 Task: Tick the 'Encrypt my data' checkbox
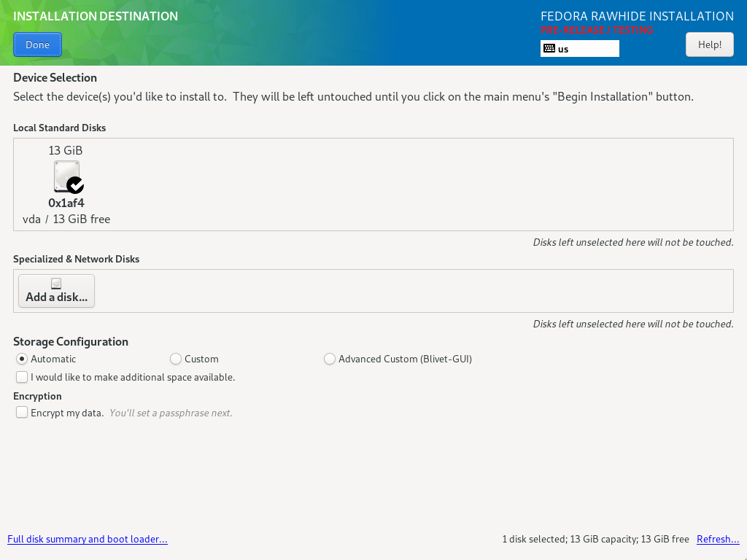(x=22, y=413)
